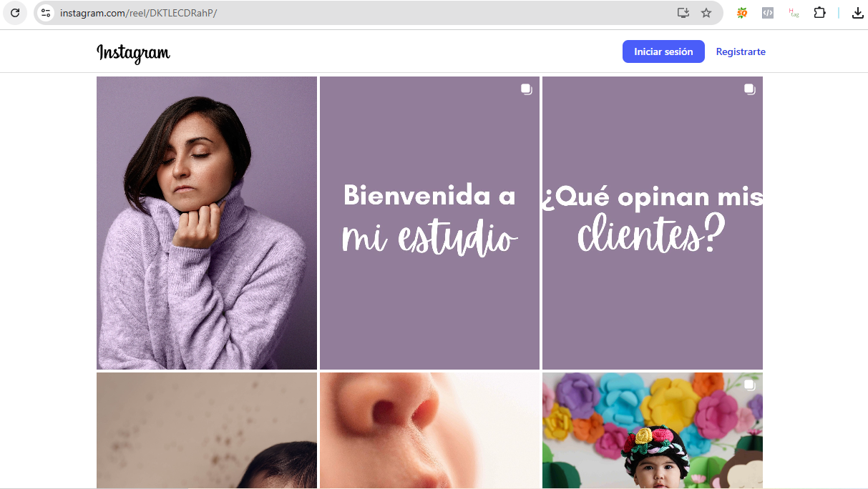Open the baby nose close-up post

click(x=429, y=430)
